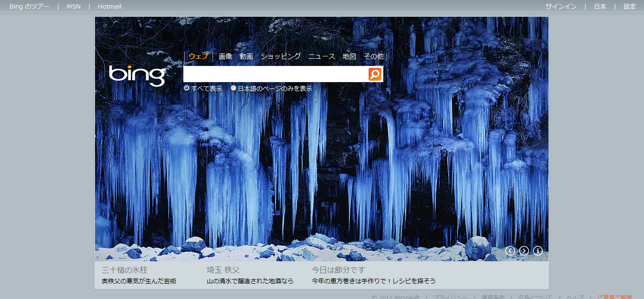Select 日本語のページのみを表示 radio option
Viewport: 644px width, 299px height.
coord(233,88)
